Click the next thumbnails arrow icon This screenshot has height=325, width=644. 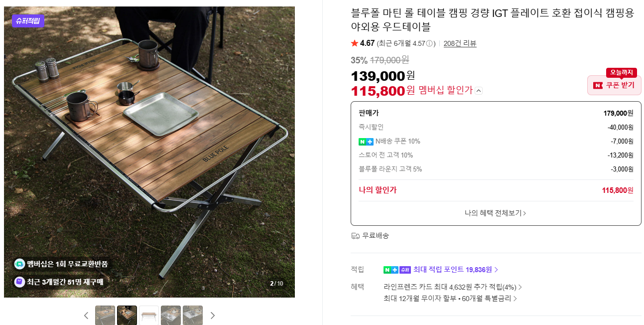(x=213, y=316)
